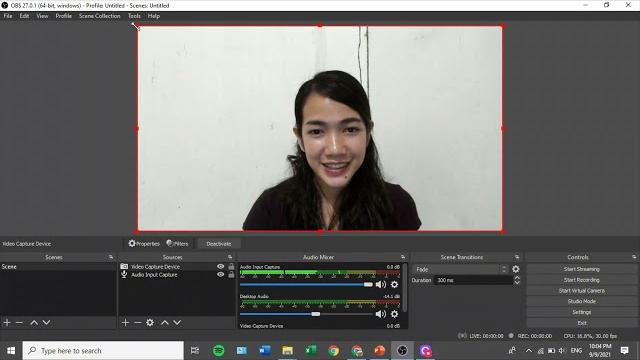
Task: Open the Profile menu
Action: pos(64,16)
